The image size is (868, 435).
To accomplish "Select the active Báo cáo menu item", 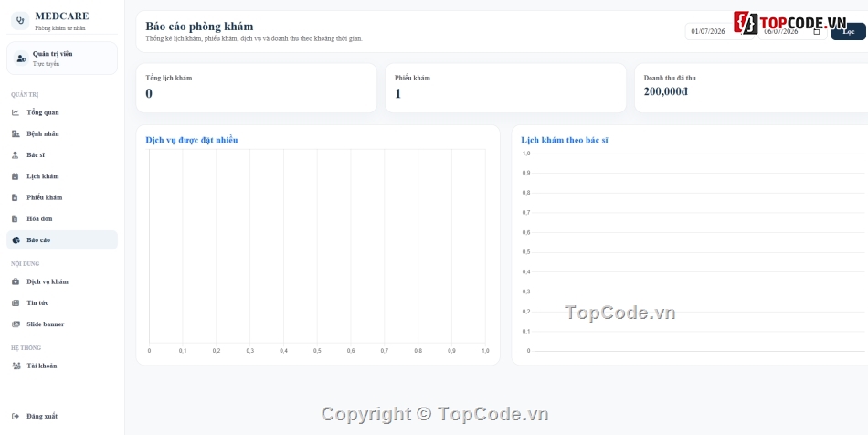I will (62, 240).
